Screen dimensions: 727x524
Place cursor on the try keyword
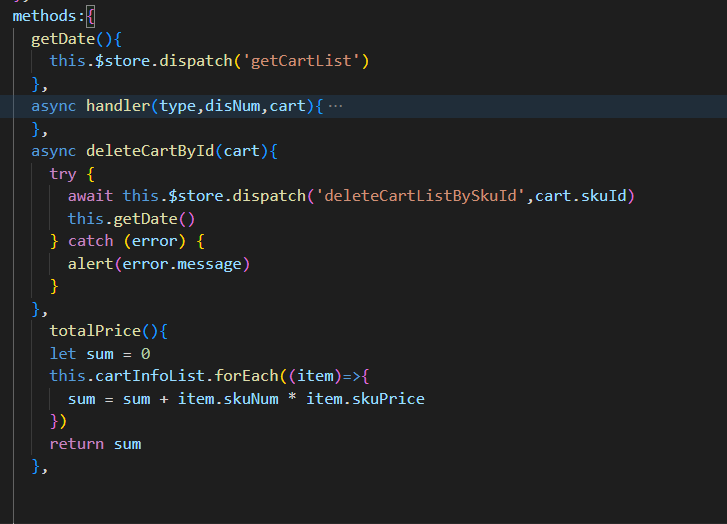[x=62, y=174]
